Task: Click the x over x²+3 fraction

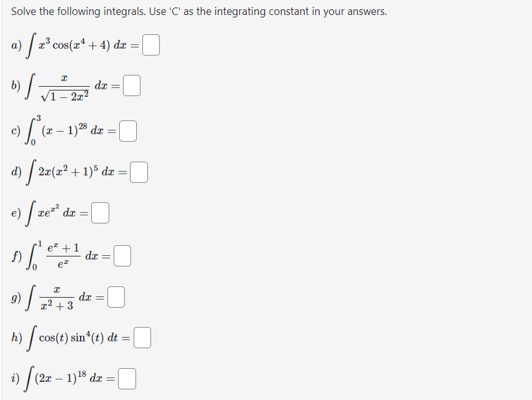Action: pyautogui.click(x=57, y=298)
